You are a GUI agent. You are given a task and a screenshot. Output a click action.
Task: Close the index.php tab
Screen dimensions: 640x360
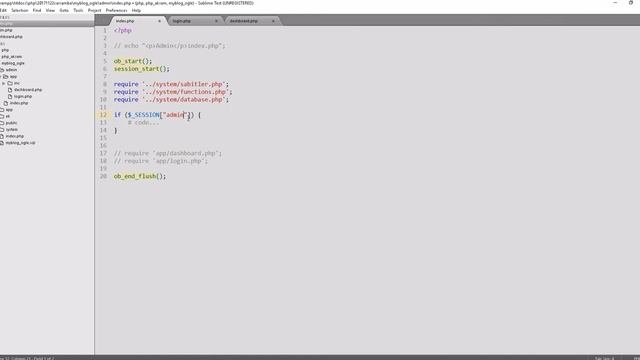click(159, 21)
